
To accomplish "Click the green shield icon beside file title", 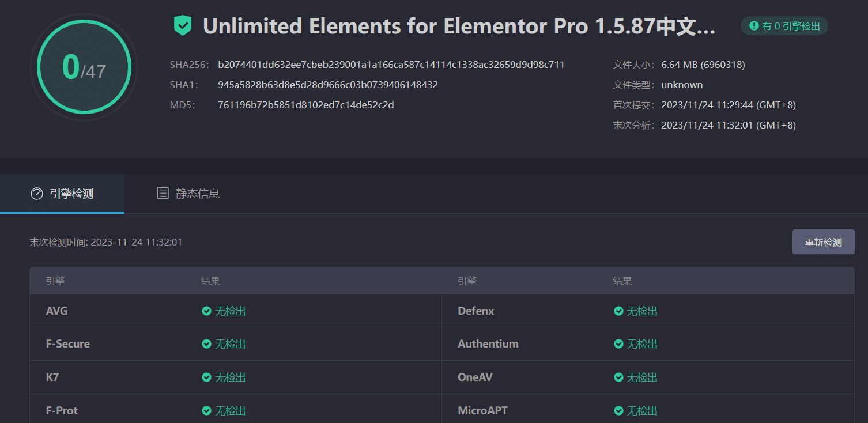I will pos(183,26).
